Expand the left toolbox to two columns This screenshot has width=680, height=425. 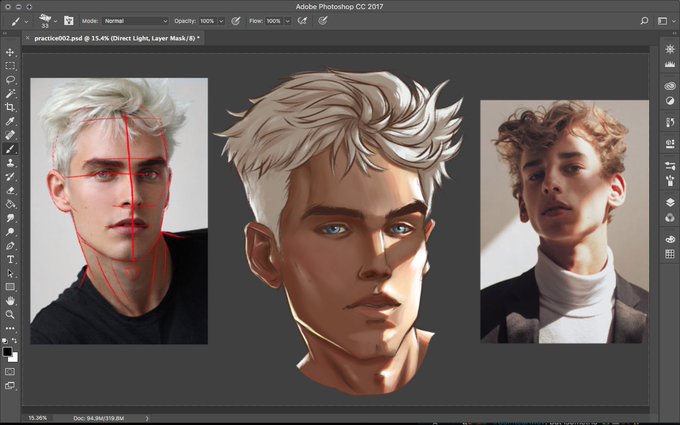coord(5,33)
